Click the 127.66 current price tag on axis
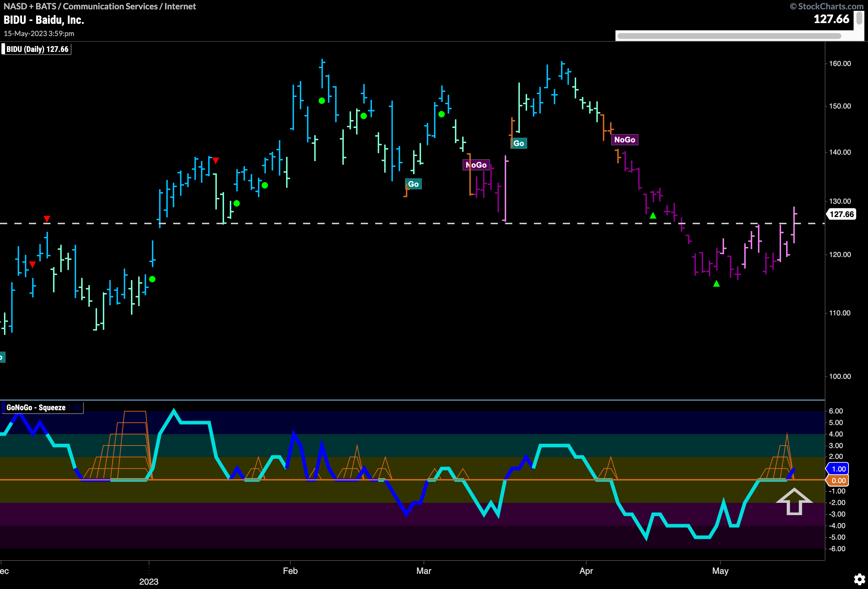The width and height of the screenshot is (868, 589). pos(841,214)
